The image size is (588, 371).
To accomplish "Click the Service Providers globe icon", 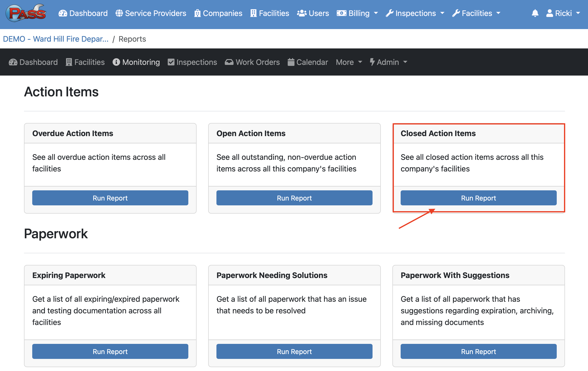I will [x=119, y=13].
